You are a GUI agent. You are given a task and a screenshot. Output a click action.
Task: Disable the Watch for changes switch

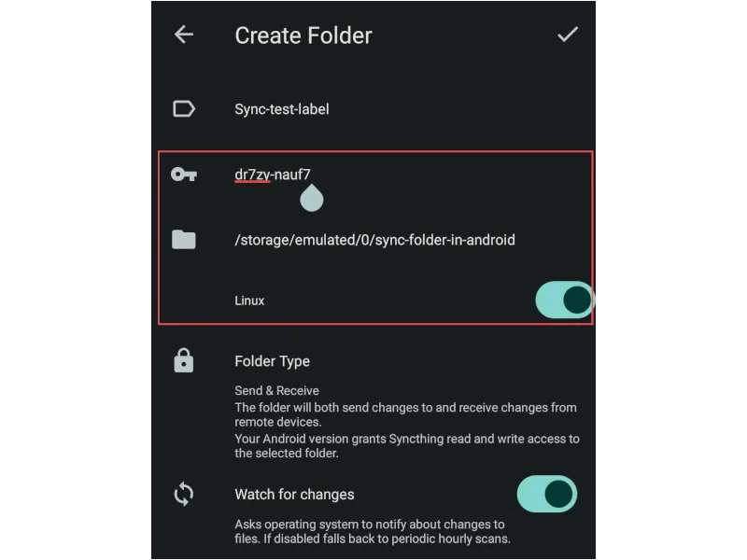point(547,494)
